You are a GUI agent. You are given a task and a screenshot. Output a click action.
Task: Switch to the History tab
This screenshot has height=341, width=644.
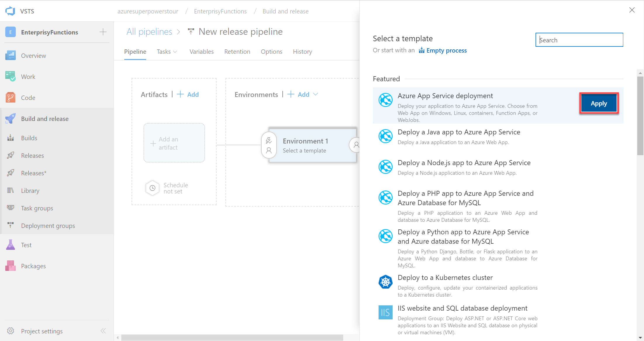(x=303, y=52)
